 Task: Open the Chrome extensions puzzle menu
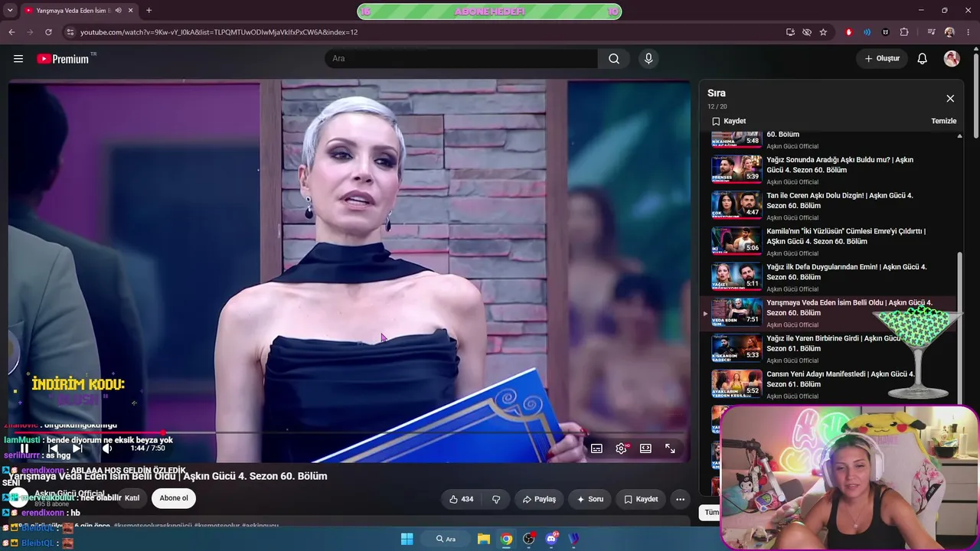pos(904,32)
